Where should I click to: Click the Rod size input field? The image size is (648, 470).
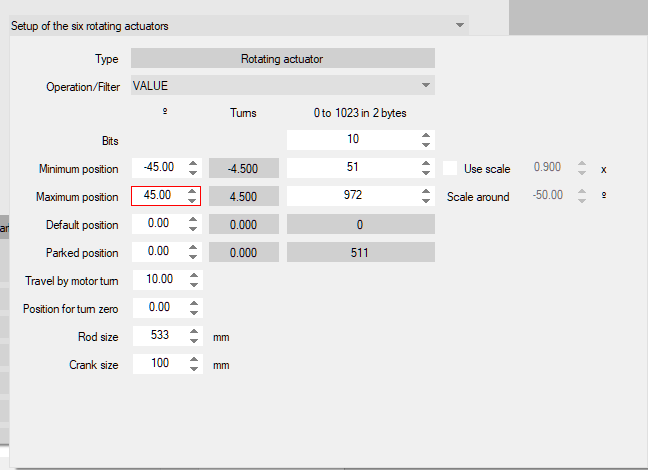158,337
